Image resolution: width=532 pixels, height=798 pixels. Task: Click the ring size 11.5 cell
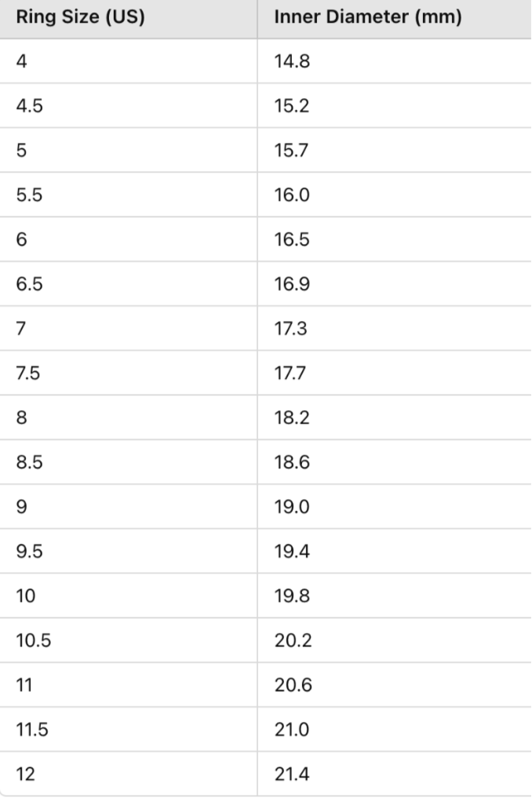(32, 730)
